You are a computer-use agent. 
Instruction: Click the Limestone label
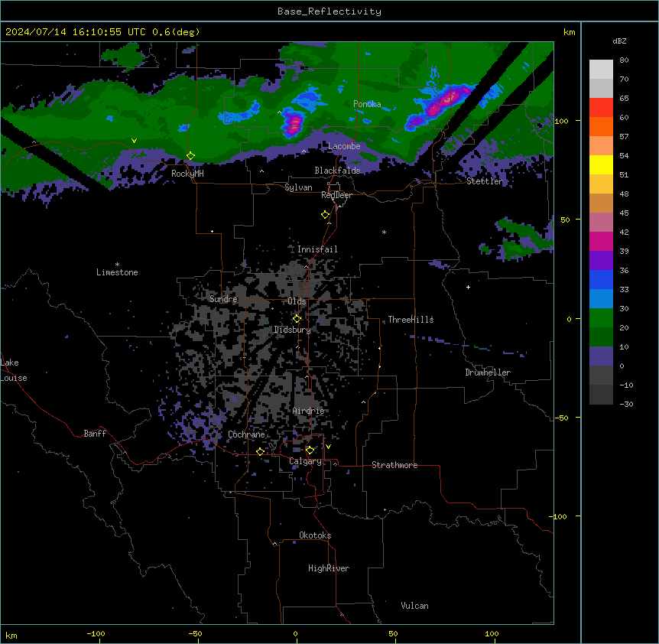click(117, 272)
